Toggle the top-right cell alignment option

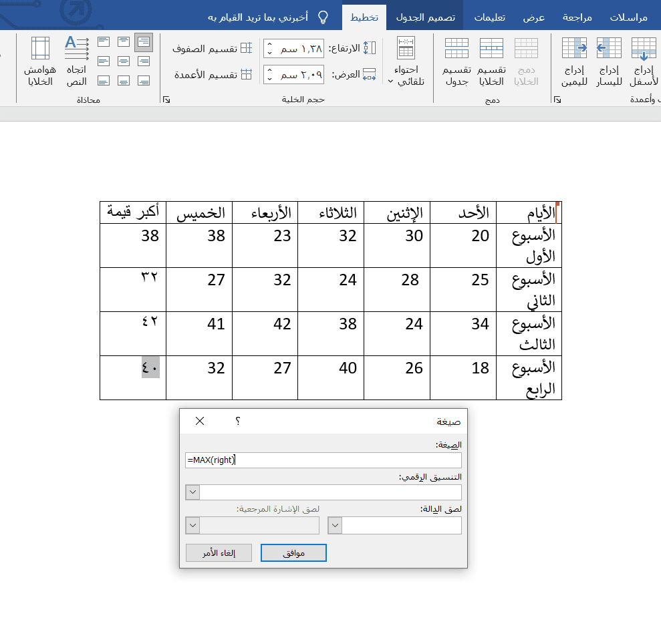click(x=143, y=43)
